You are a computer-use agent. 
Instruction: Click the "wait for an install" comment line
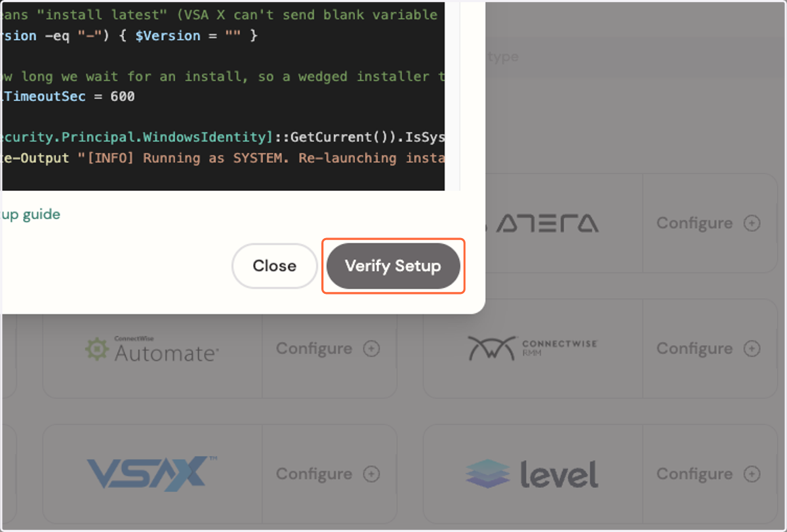point(222,76)
